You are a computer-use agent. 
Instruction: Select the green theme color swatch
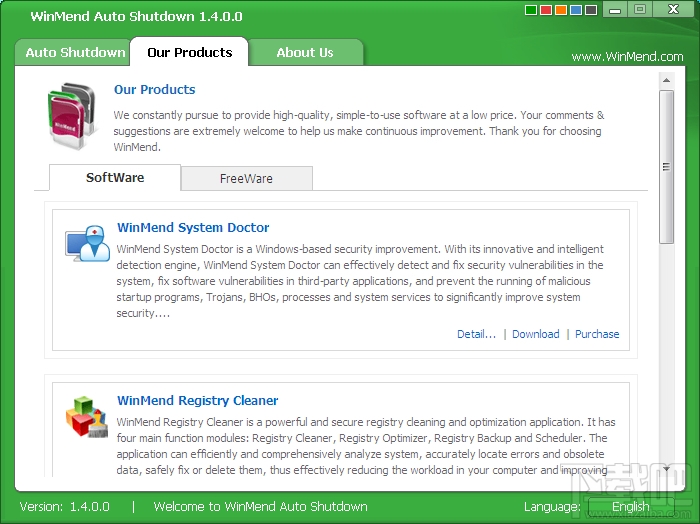[531, 10]
